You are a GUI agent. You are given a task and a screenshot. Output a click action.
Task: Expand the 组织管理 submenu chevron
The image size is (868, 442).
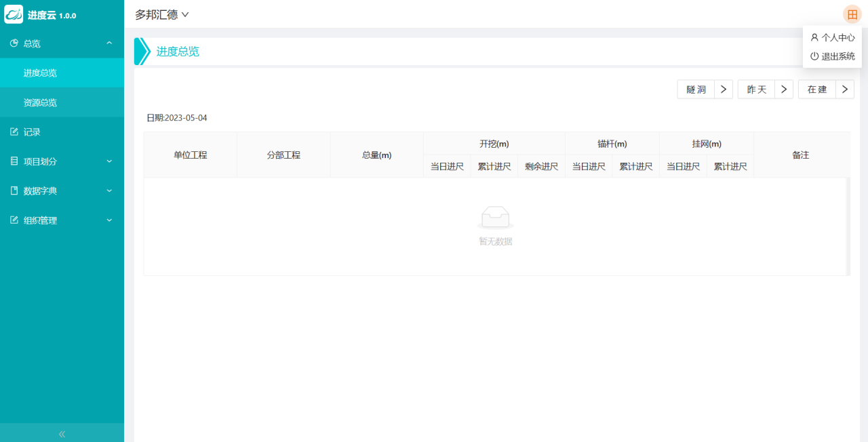[x=109, y=220]
